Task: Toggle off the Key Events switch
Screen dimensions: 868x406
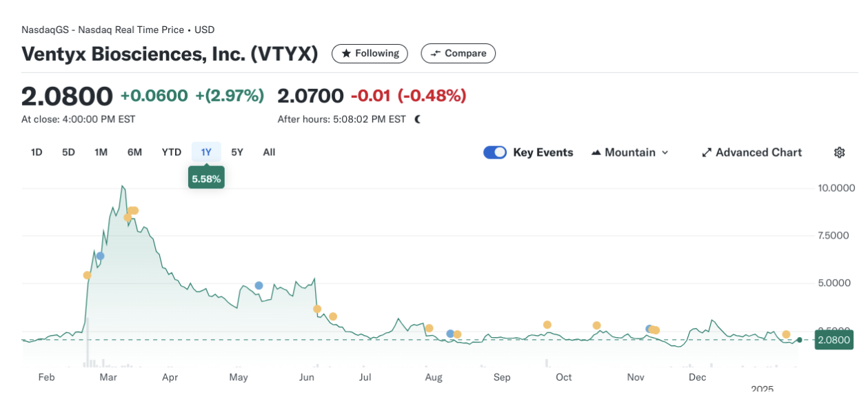Action: pyautogui.click(x=496, y=152)
